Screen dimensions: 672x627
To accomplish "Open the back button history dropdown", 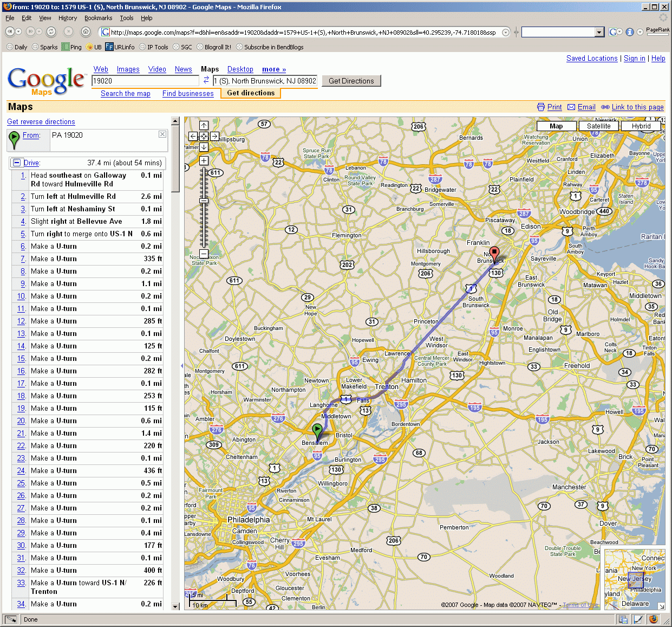I will [x=19, y=32].
